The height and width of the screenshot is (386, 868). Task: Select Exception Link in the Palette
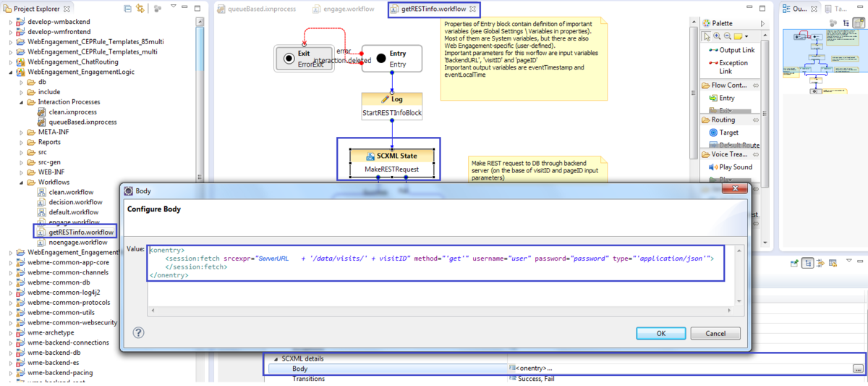729,67
